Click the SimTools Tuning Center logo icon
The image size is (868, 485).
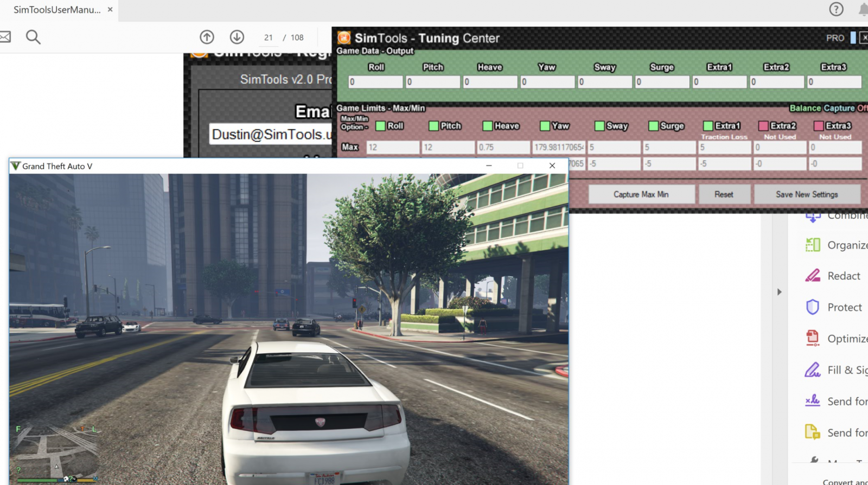tap(343, 37)
